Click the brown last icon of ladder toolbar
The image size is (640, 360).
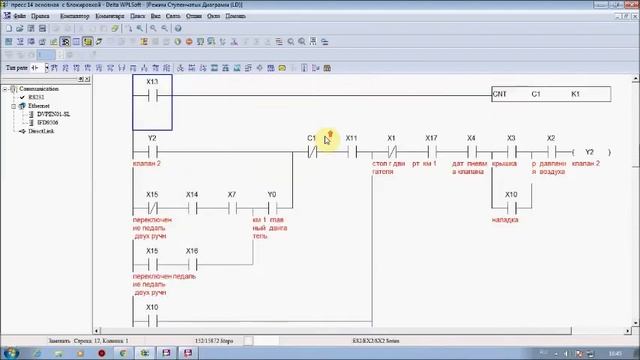(327, 68)
